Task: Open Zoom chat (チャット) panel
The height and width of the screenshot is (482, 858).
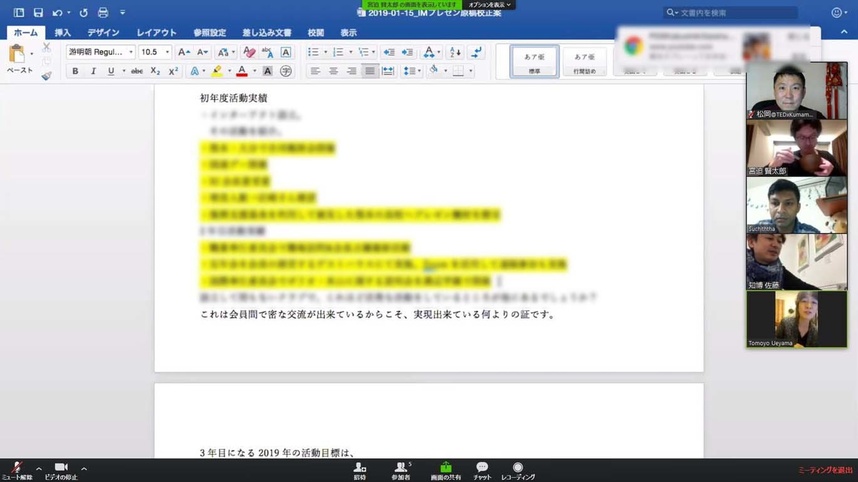Action: (x=482, y=470)
